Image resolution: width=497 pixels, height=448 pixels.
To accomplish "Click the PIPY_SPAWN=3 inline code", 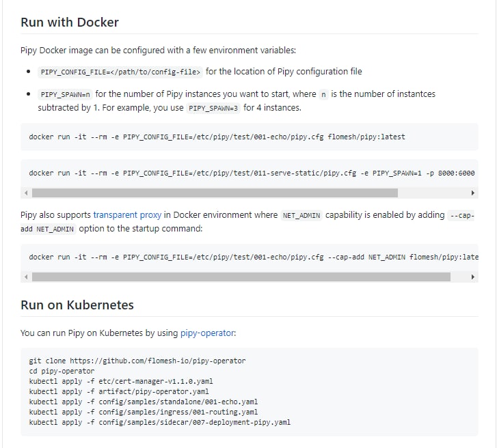I will (x=213, y=108).
